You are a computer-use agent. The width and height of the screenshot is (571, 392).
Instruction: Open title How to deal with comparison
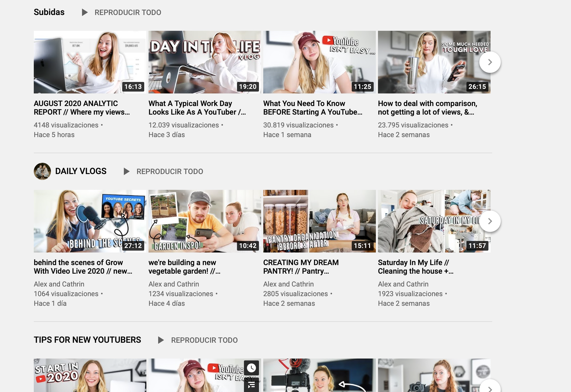pyautogui.click(x=428, y=108)
